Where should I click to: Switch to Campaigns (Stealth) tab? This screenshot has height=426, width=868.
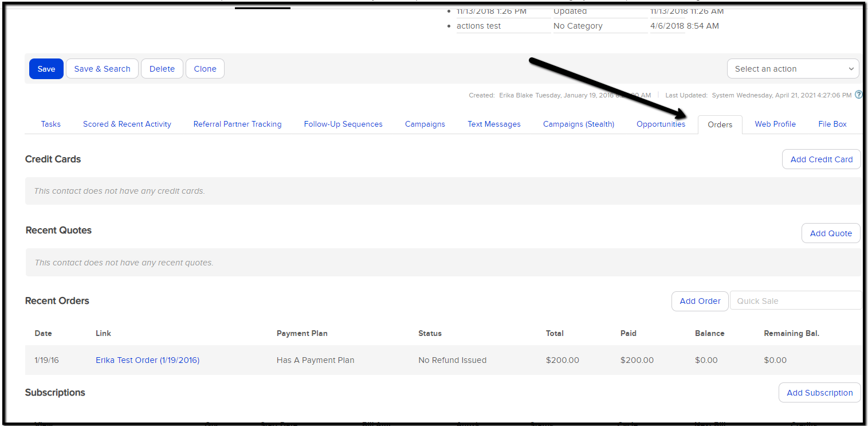pos(579,124)
